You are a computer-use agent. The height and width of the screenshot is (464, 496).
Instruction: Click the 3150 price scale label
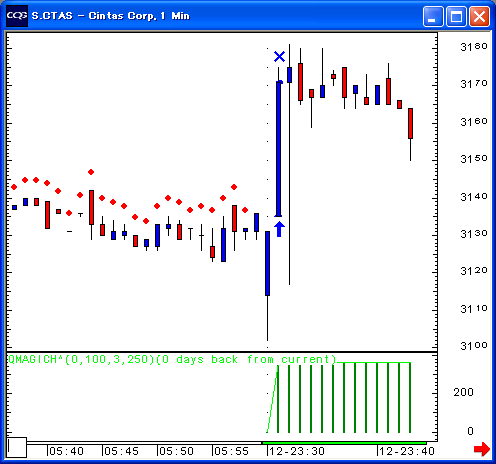click(474, 159)
